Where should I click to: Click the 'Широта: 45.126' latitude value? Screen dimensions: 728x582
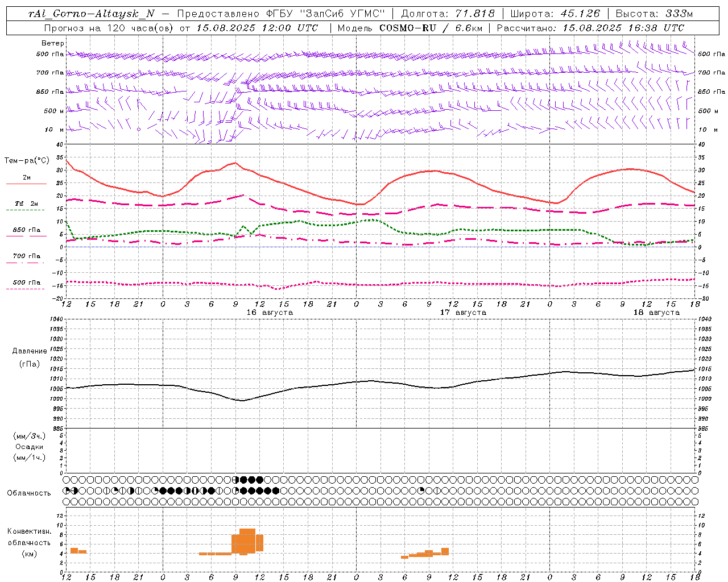(x=555, y=14)
